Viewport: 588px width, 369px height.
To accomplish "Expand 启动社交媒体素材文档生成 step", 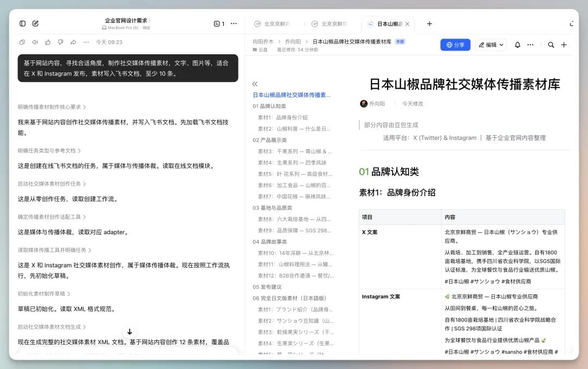I will coord(52,327).
